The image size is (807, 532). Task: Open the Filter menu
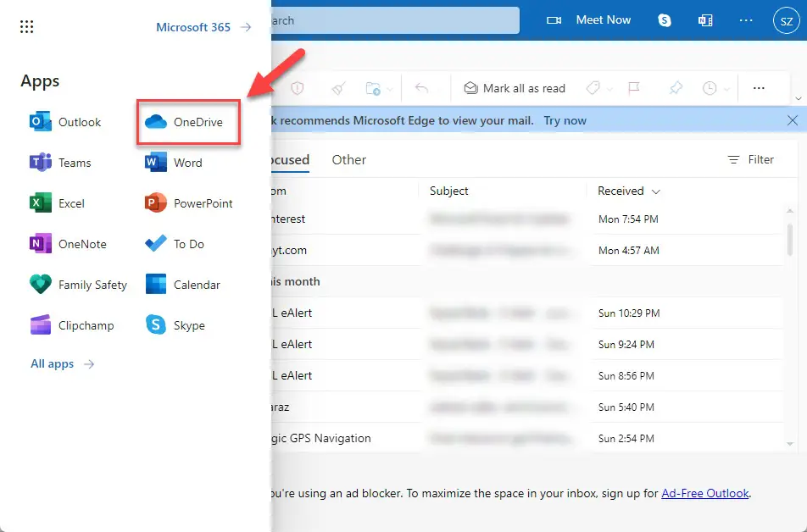(751, 159)
